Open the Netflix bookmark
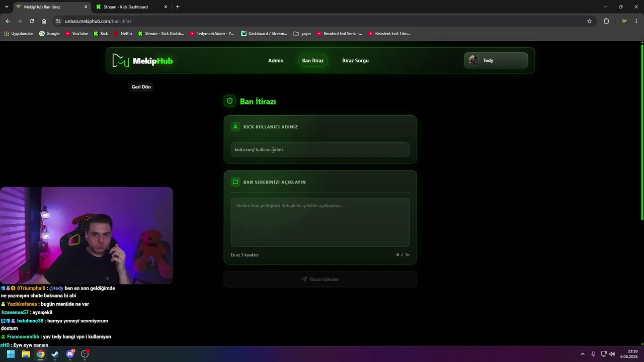The image size is (644, 362). 123,34
